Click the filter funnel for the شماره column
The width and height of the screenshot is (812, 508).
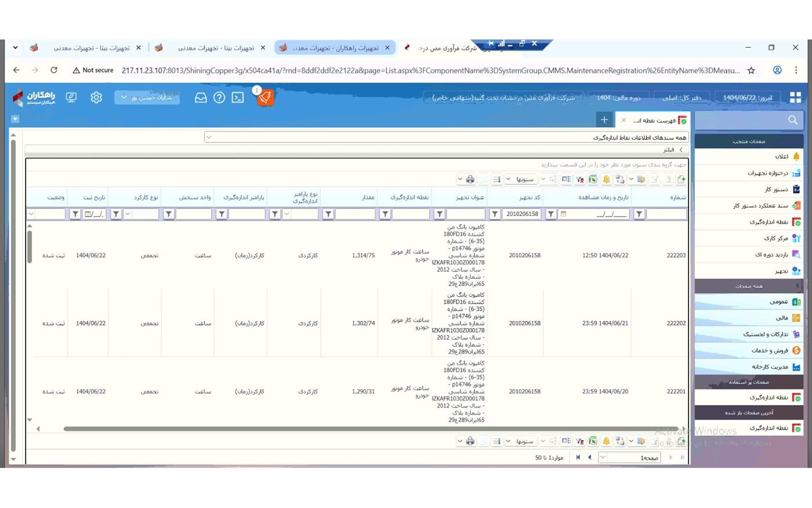[x=639, y=214]
